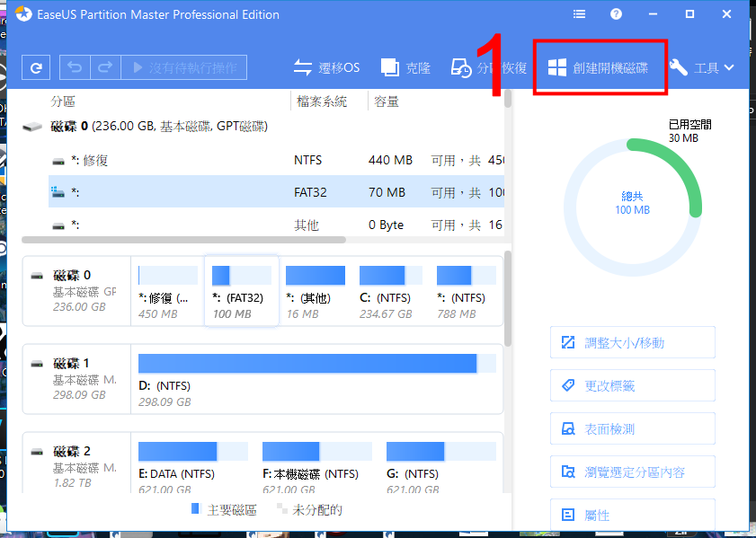The width and height of the screenshot is (756, 538).
Task: Click the 檔案系統 column header
Action: (322, 101)
